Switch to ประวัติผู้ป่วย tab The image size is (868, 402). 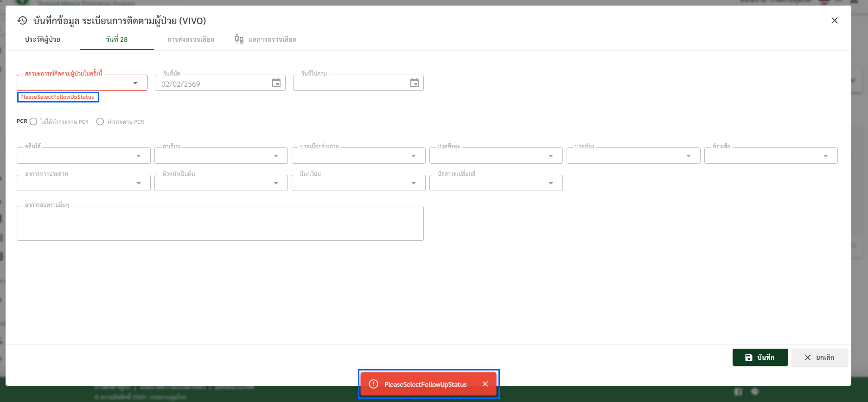point(43,39)
